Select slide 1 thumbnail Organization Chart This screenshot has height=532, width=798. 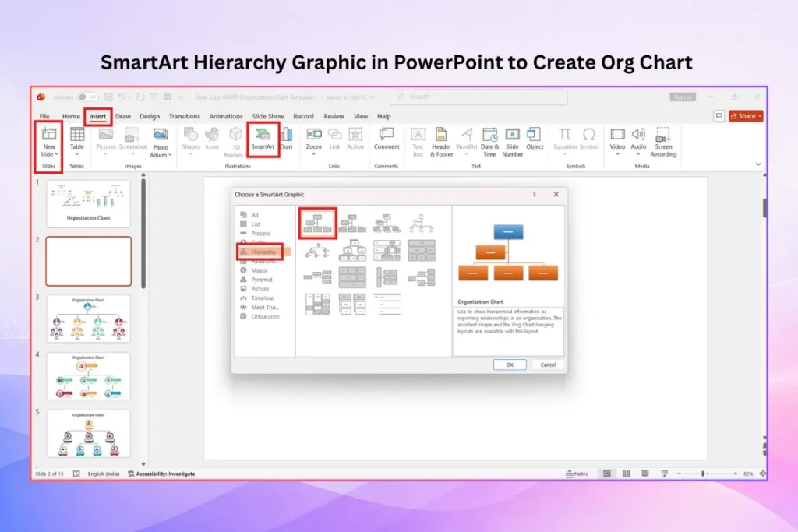pyautogui.click(x=89, y=203)
